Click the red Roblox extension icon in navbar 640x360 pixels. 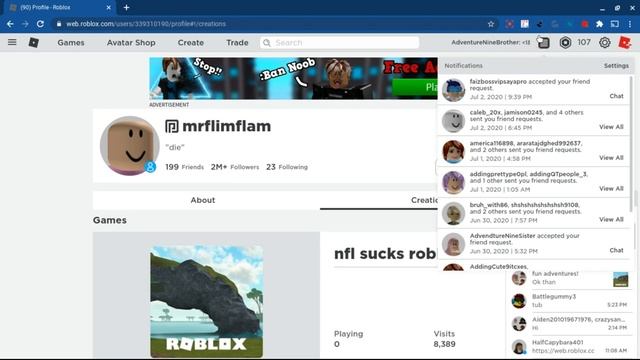coord(624,42)
